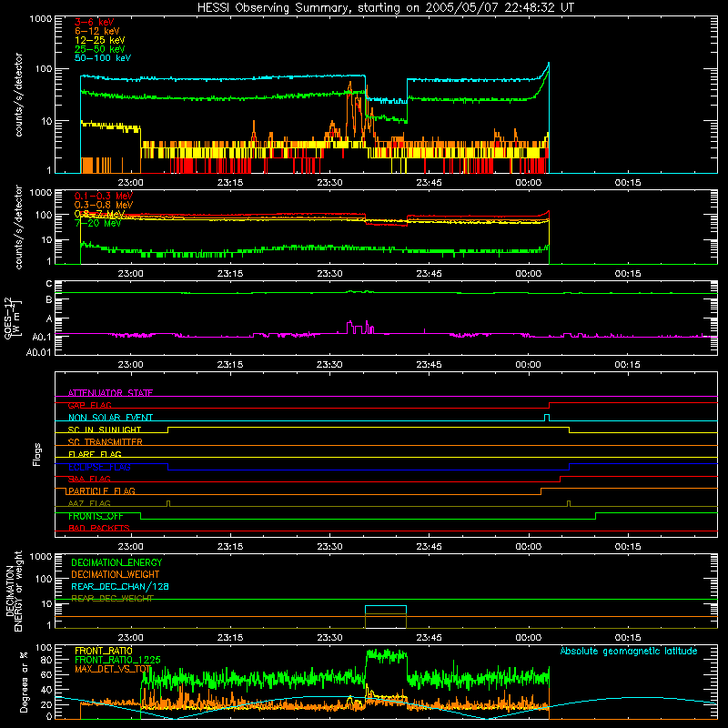
Task: Click the ATTENUATOR_STATE flag label
Action: (110, 393)
